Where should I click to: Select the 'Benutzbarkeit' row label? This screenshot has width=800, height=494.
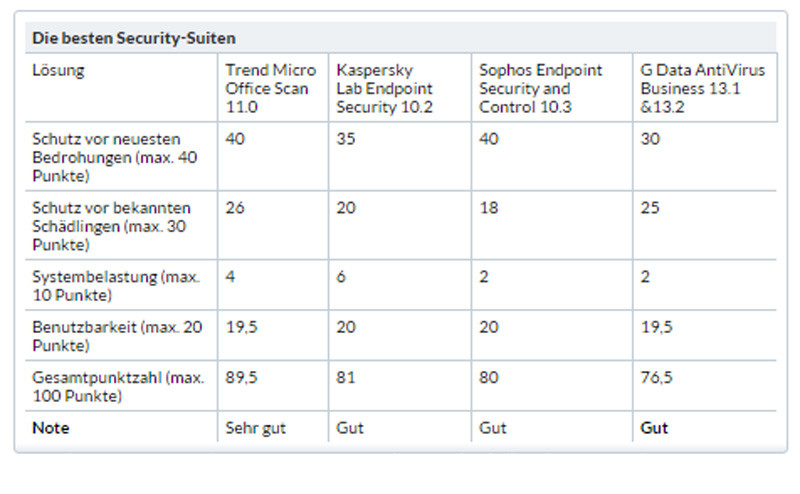tap(117, 336)
